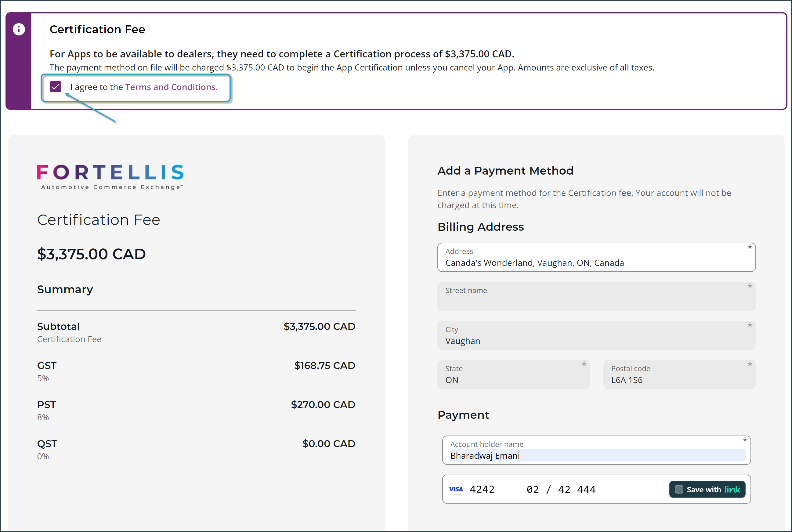Click the Add a Payment Method heading
The height and width of the screenshot is (532, 792).
(505, 171)
